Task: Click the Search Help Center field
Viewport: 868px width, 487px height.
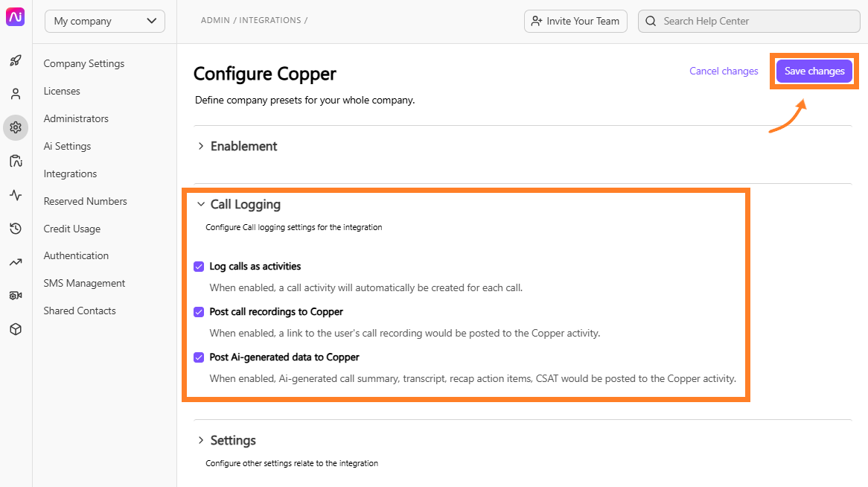Action: pyautogui.click(x=749, y=21)
